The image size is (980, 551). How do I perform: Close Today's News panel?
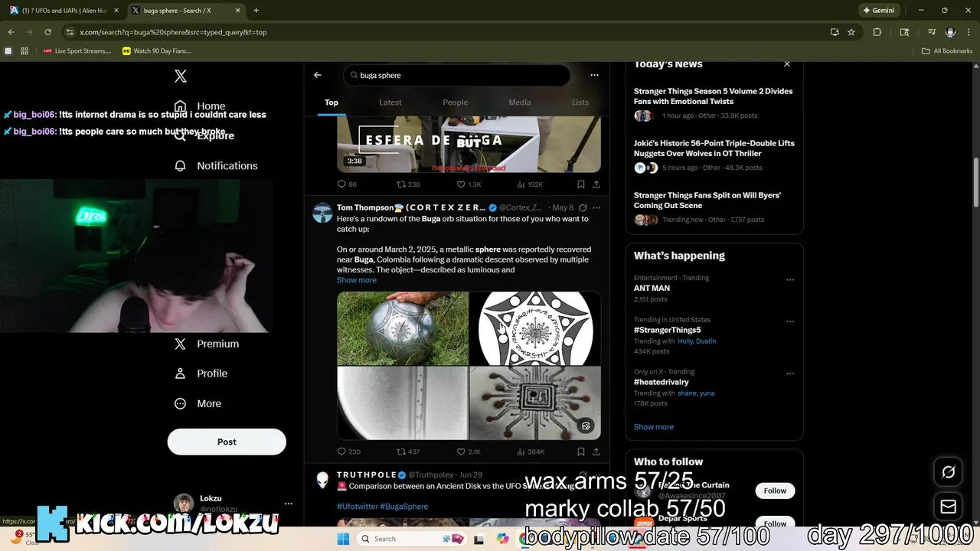pyautogui.click(x=786, y=64)
